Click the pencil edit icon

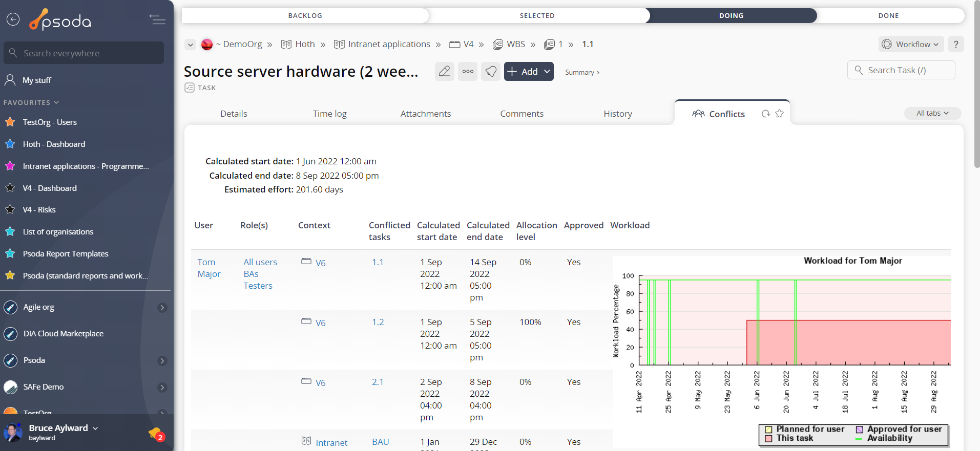(x=444, y=71)
